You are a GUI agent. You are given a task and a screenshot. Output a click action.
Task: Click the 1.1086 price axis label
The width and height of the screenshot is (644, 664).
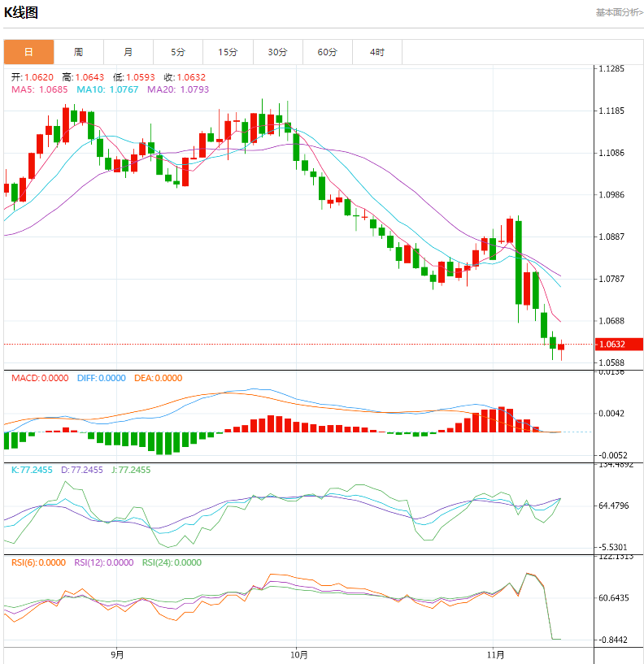click(x=611, y=153)
